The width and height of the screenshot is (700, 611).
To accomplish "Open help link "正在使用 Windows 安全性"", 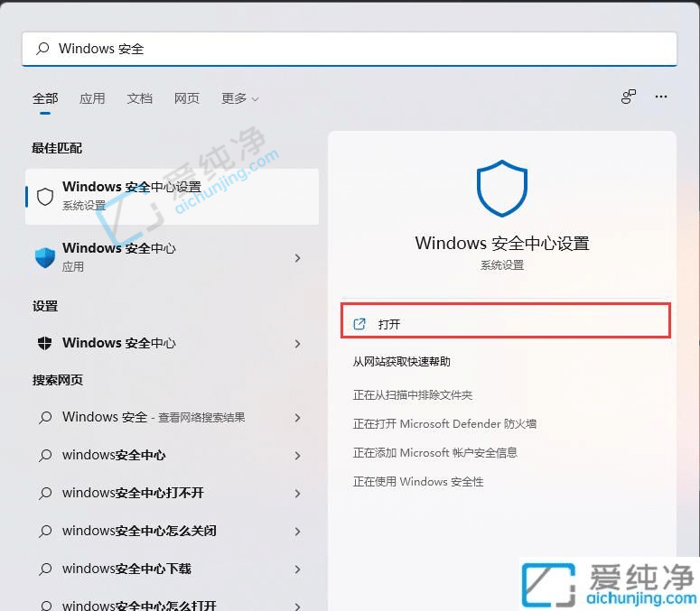I will coord(418,482).
